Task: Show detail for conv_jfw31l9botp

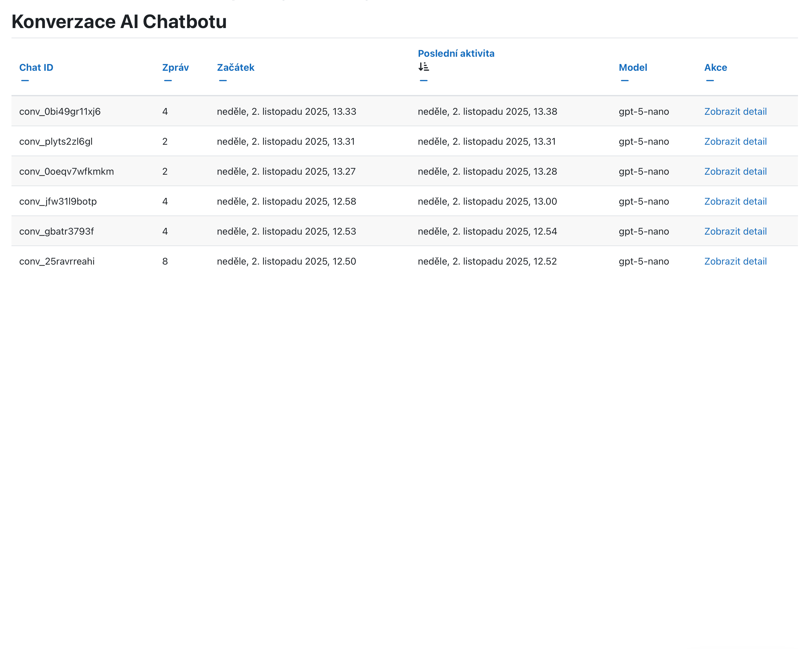Action: (735, 201)
